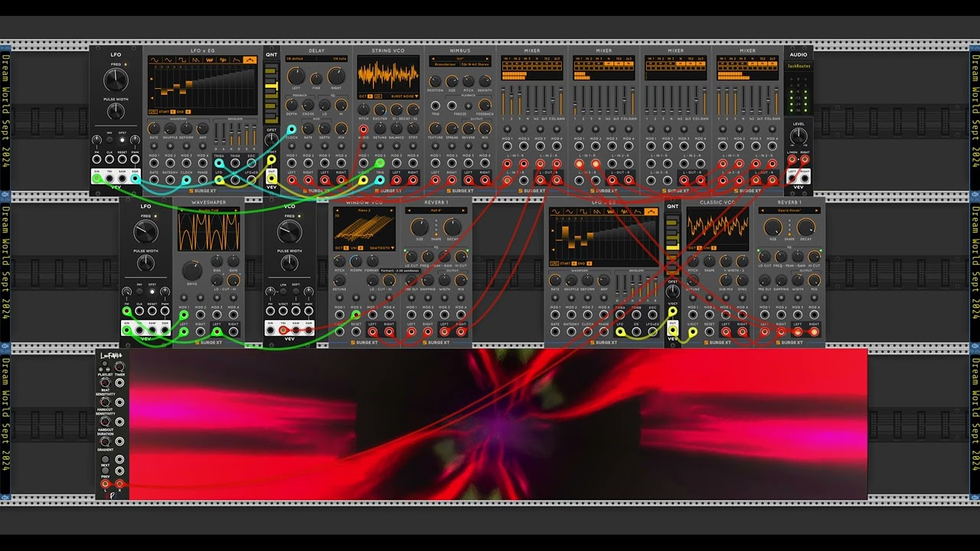Select square waveform tab in top LFO x EG
The width and height of the screenshot is (980, 551).
pyautogui.click(x=183, y=60)
